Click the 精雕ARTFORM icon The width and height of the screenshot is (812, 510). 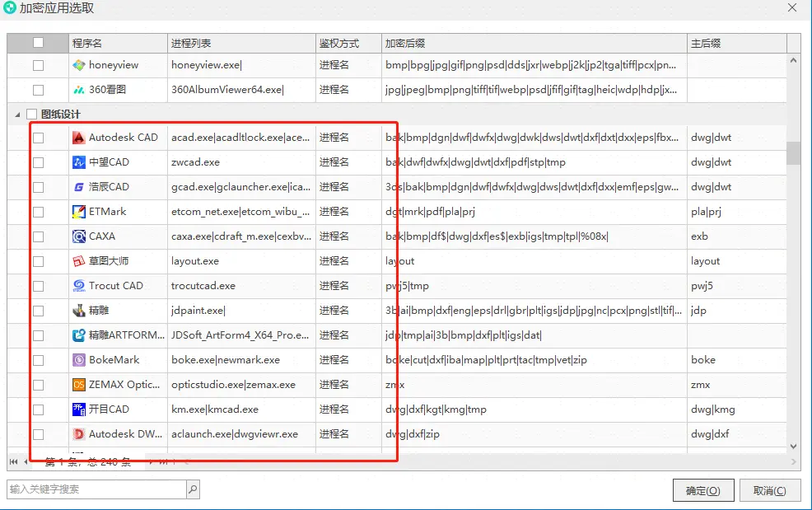pos(79,335)
